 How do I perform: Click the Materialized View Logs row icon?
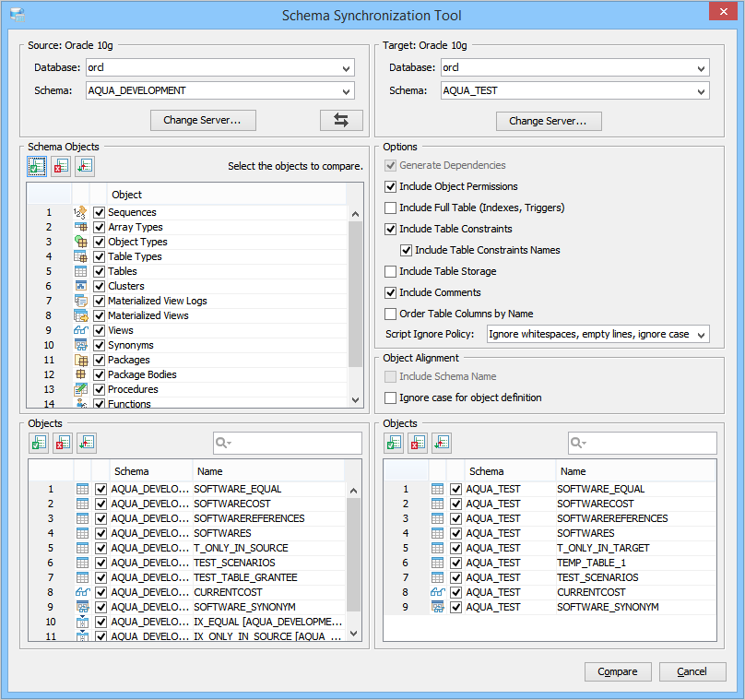coord(81,301)
